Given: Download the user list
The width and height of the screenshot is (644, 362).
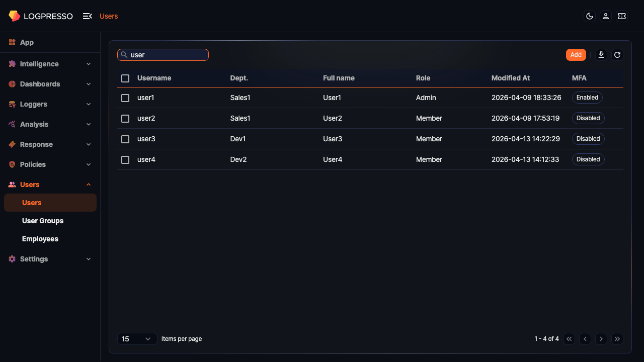Looking at the screenshot, I should (x=601, y=55).
